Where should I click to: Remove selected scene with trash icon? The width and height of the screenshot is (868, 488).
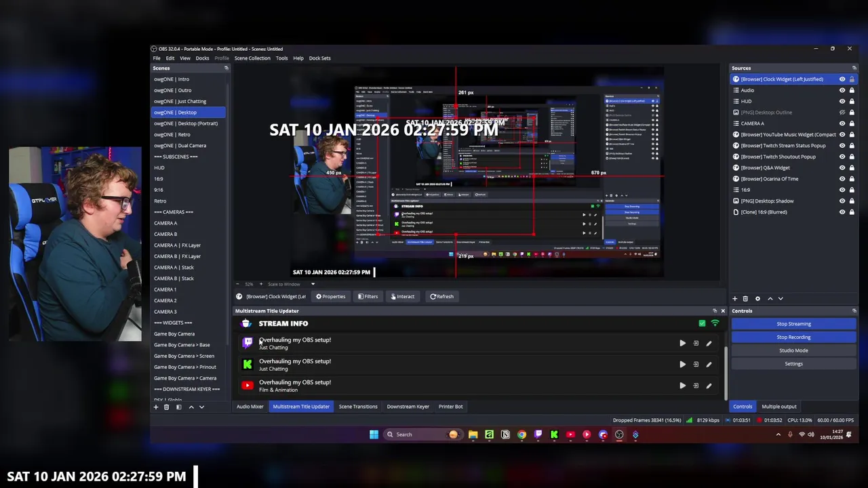166,407
